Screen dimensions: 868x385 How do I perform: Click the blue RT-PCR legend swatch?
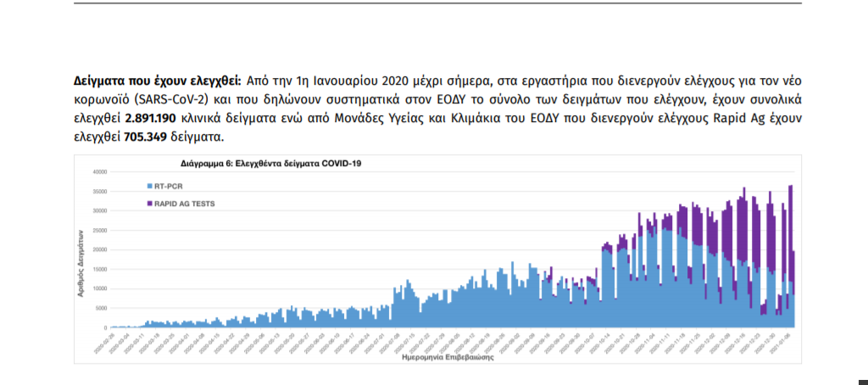[x=149, y=185]
